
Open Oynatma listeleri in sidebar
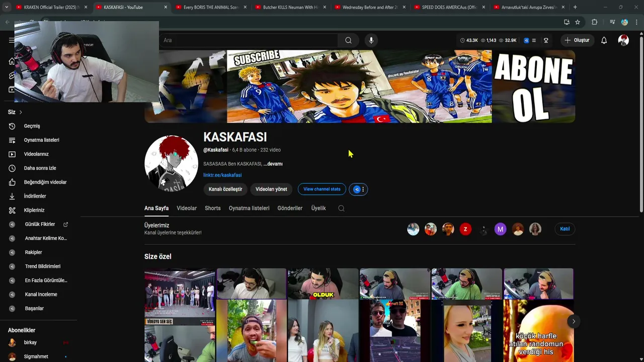pos(41,140)
